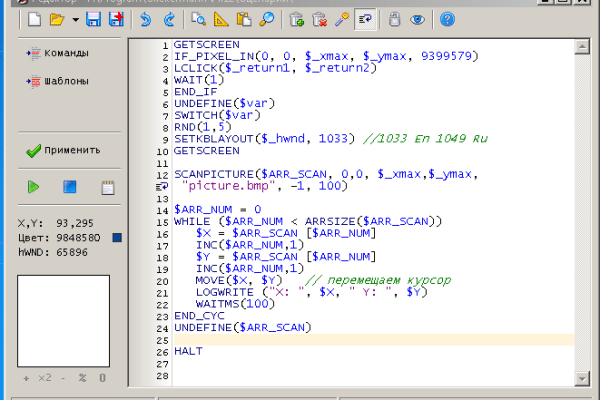Screen dimensions: 600x400
Task: Click the 0 control under preview
Action: [x=102, y=378]
